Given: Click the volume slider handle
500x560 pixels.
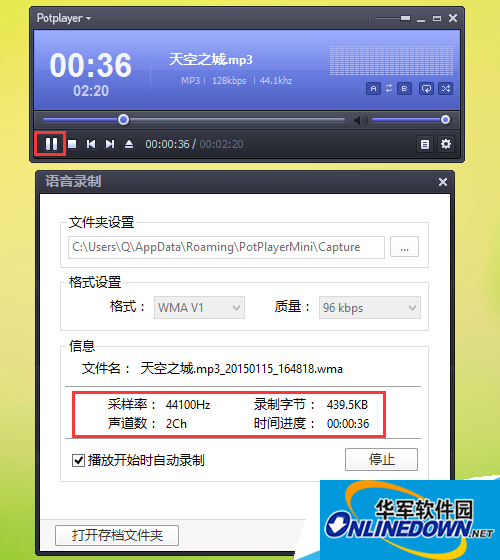Looking at the screenshot, I should [445, 120].
